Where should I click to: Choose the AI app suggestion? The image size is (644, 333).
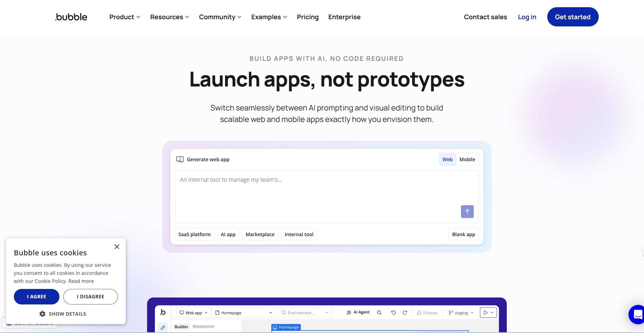pos(228,234)
